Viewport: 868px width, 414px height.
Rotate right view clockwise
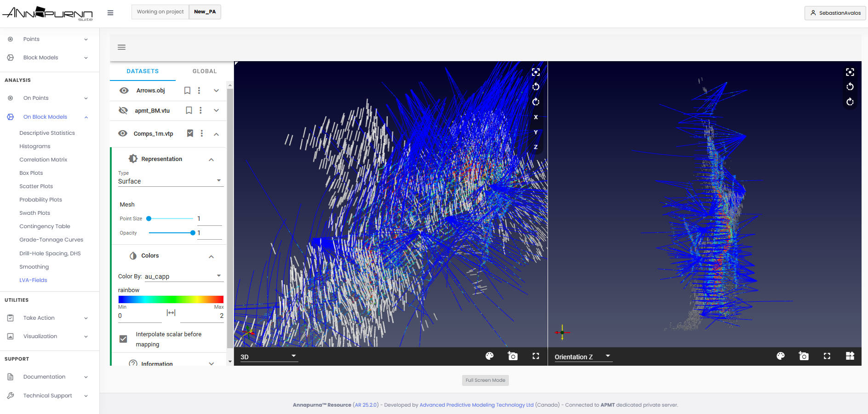point(850,102)
